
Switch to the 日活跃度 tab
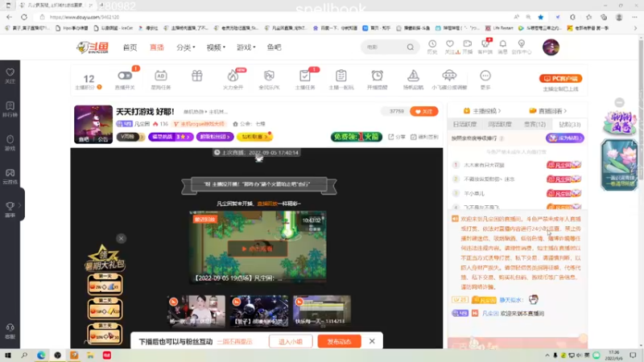point(464,125)
